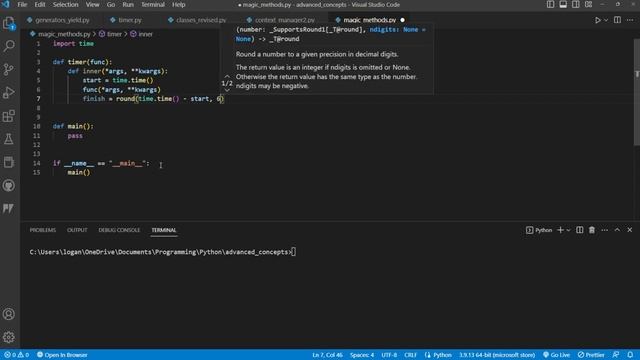The width and height of the screenshot is (640, 360).
Task: Split the editor to the right
Action: (x=617, y=20)
